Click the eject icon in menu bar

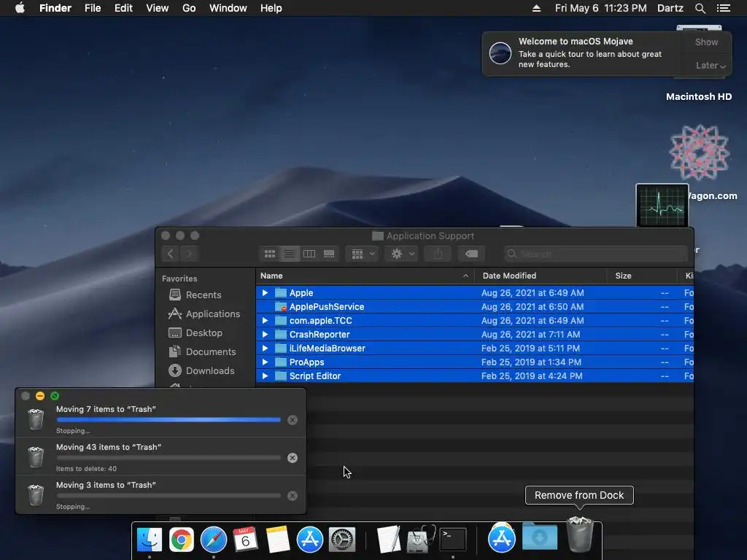pyautogui.click(x=536, y=8)
